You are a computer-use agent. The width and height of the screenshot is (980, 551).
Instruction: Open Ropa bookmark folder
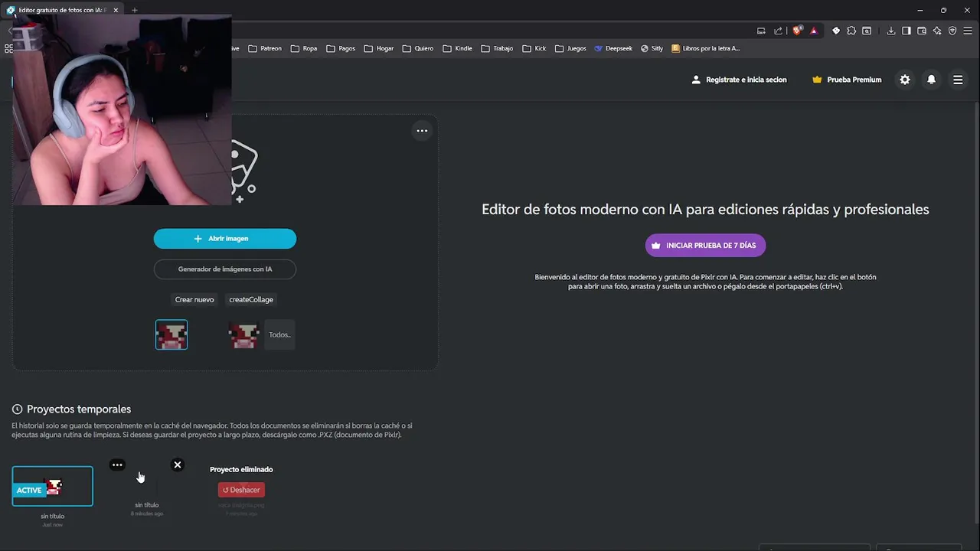(304, 48)
